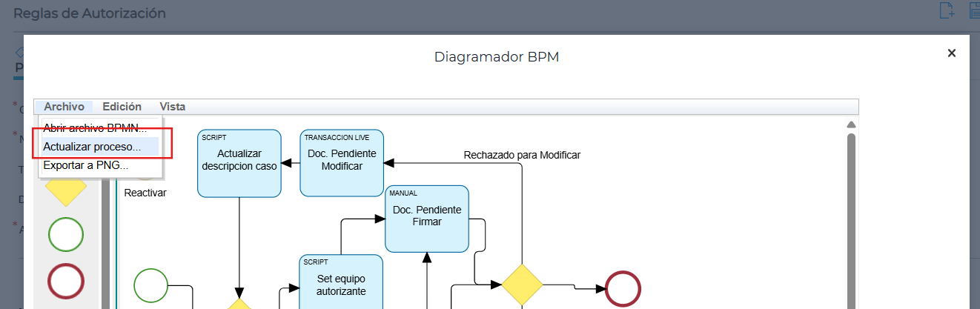Choose Abrir archivo BPMN… menu entry
This screenshot has height=309, width=980.
[x=99, y=127]
